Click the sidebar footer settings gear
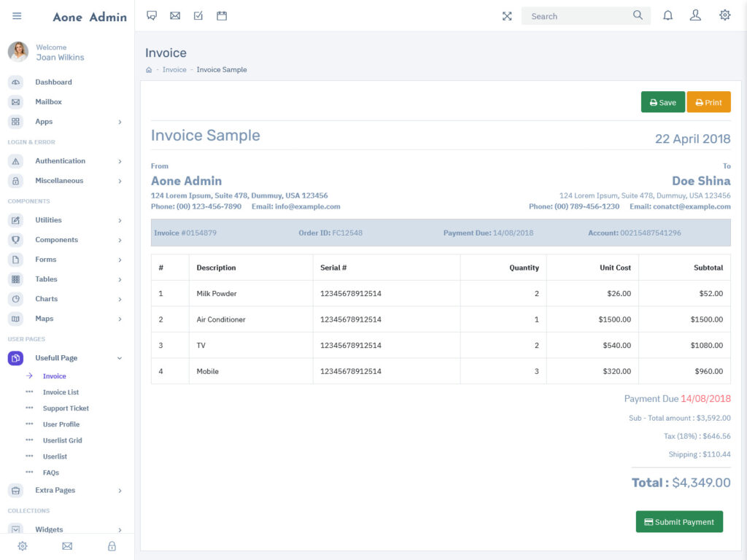This screenshot has width=747, height=560. tap(23, 546)
